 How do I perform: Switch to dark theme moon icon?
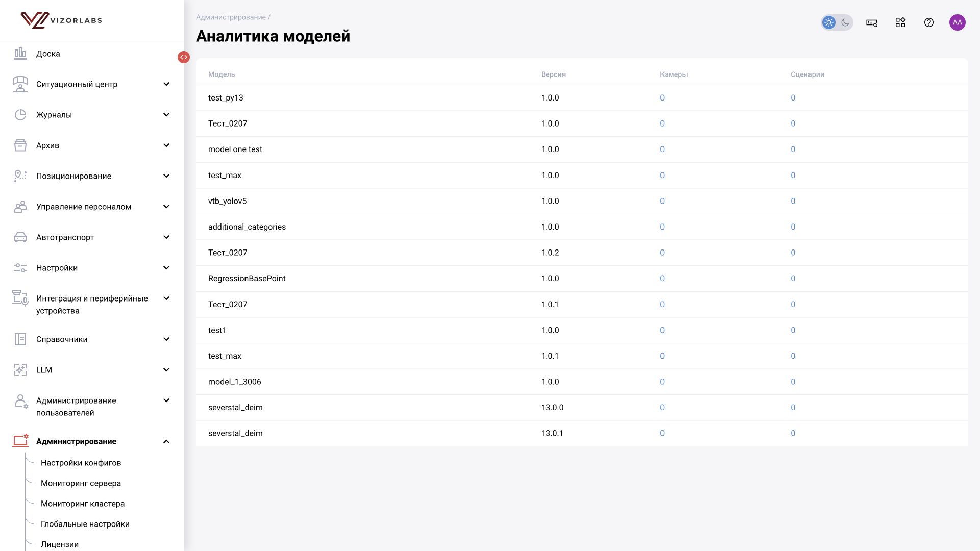pyautogui.click(x=845, y=22)
